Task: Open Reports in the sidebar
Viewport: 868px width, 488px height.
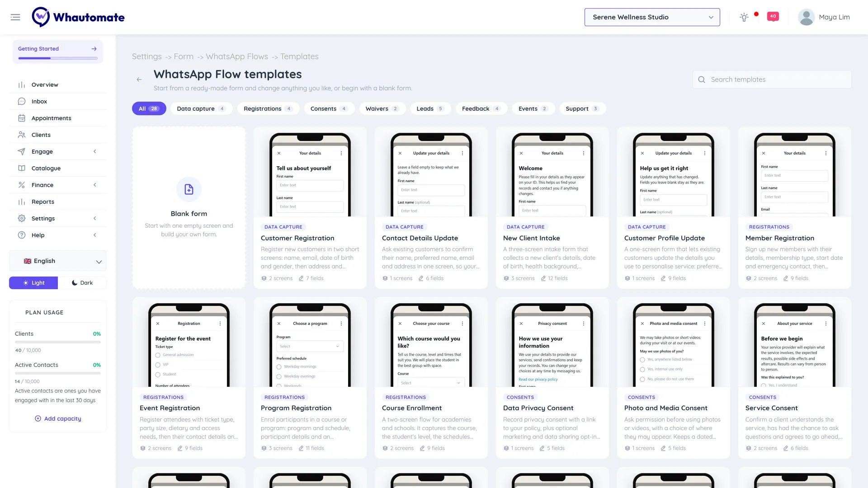Action: coord(58,202)
